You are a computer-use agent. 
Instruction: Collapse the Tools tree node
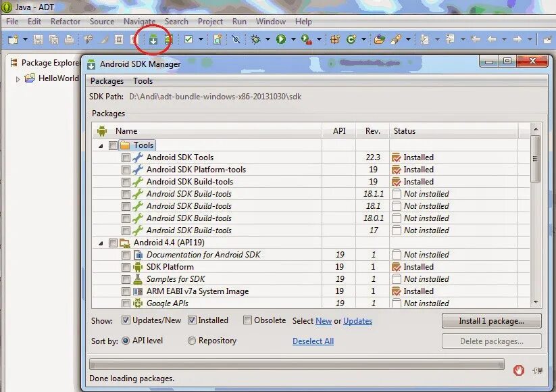(x=101, y=146)
